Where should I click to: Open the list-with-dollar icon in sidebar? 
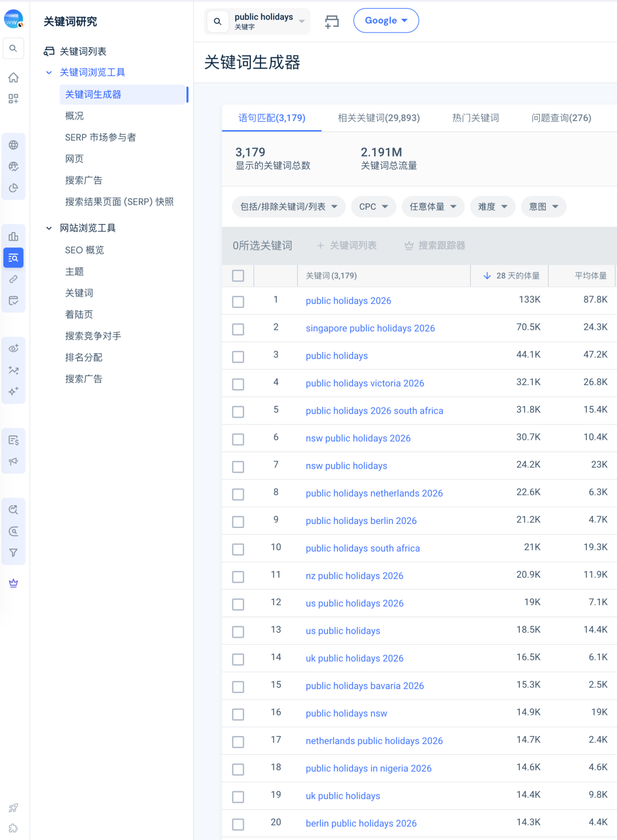(13, 440)
